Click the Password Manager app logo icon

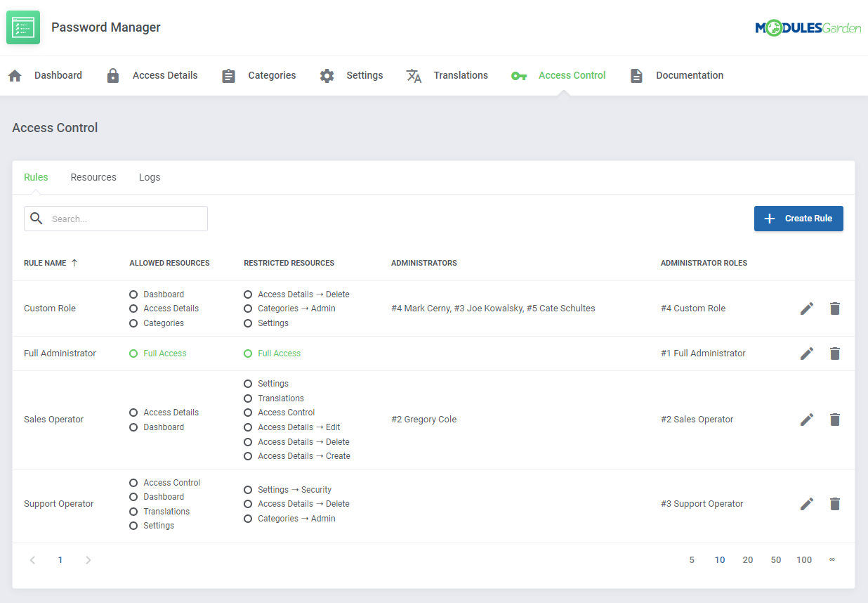coord(23,27)
